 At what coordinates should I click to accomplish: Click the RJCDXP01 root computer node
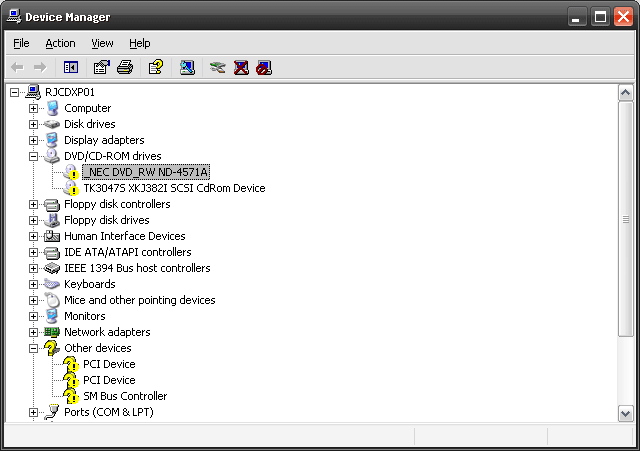pyautogui.click(x=70, y=92)
